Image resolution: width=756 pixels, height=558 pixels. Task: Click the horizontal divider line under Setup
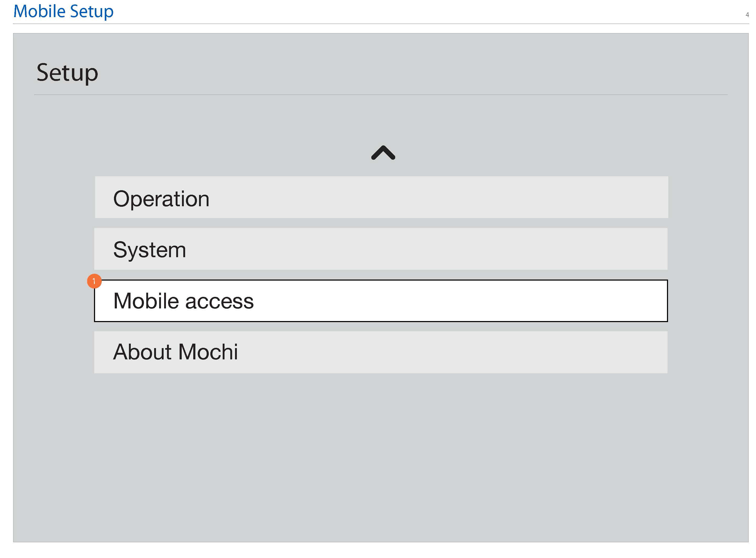(x=381, y=95)
